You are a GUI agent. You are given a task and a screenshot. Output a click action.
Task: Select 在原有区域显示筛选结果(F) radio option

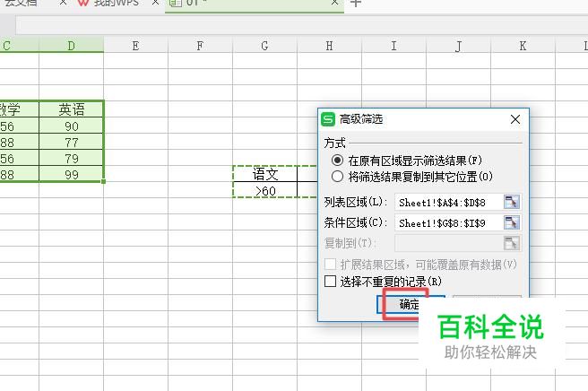tap(407, 161)
